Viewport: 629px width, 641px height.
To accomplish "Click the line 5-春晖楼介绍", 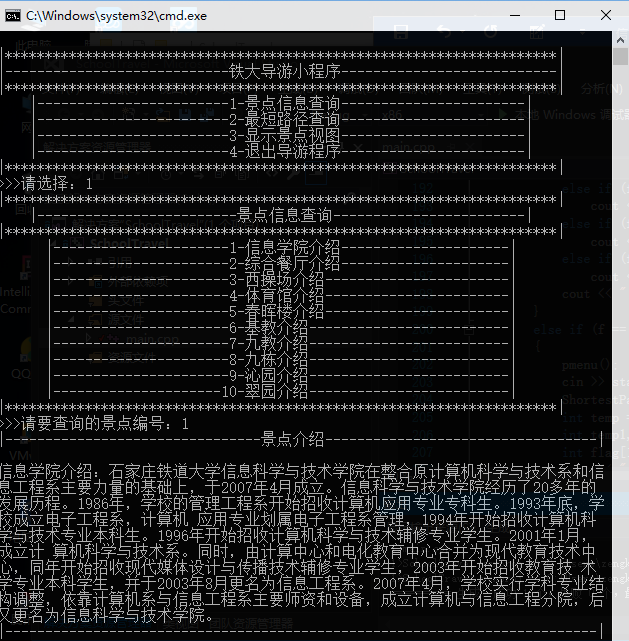I will coord(277,312).
